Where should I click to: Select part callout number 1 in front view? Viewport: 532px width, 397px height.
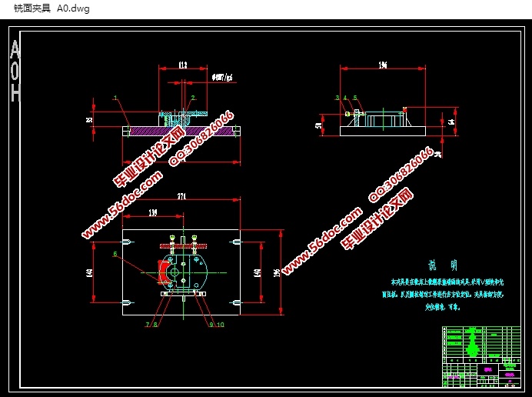coord(115,98)
